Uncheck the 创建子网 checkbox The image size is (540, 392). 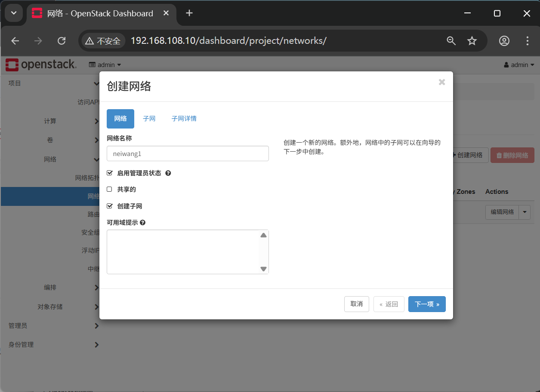click(x=109, y=206)
